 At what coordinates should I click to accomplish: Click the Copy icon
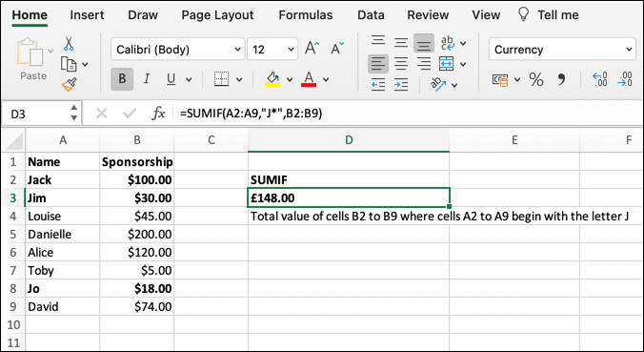click(69, 64)
